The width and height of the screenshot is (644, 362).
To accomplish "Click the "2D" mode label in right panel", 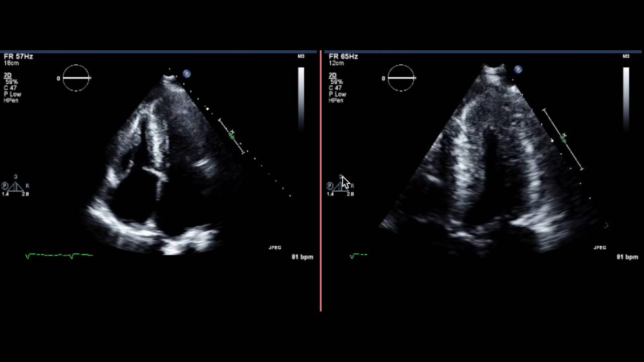I will click(334, 75).
